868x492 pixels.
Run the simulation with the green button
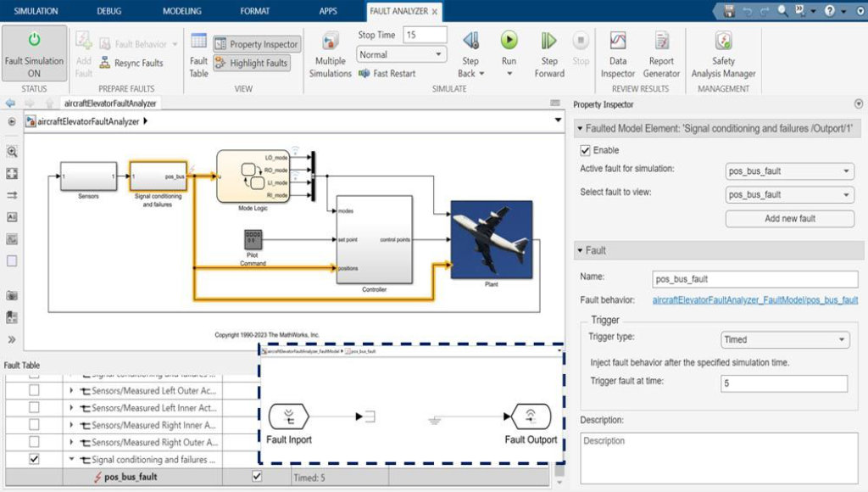click(x=509, y=40)
